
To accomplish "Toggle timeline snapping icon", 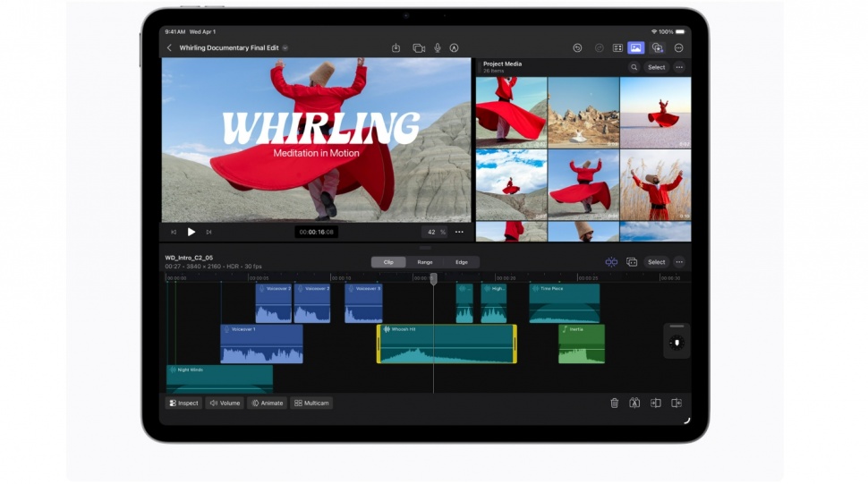I will pos(611,262).
